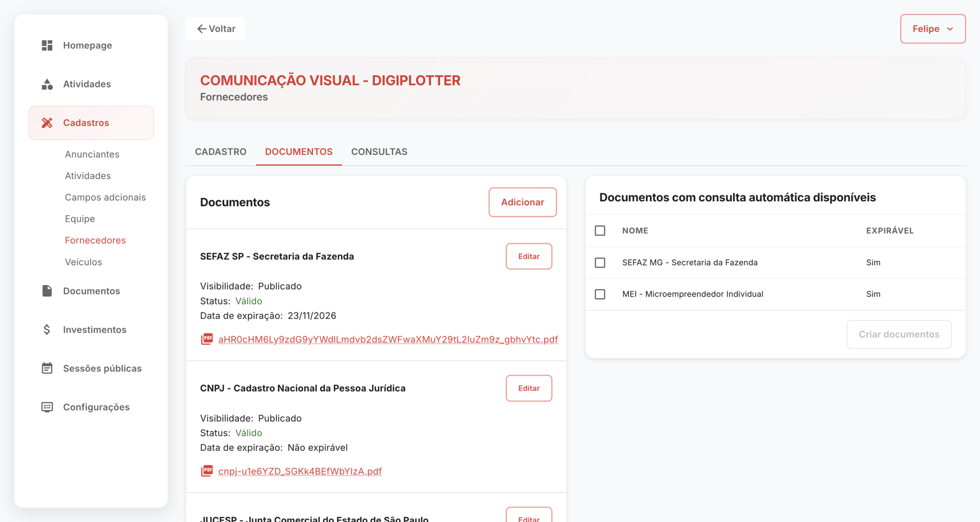Check MEI - Microempreendedor Individual
Viewport: 980px width, 522px height.
[x=600, y=294]
